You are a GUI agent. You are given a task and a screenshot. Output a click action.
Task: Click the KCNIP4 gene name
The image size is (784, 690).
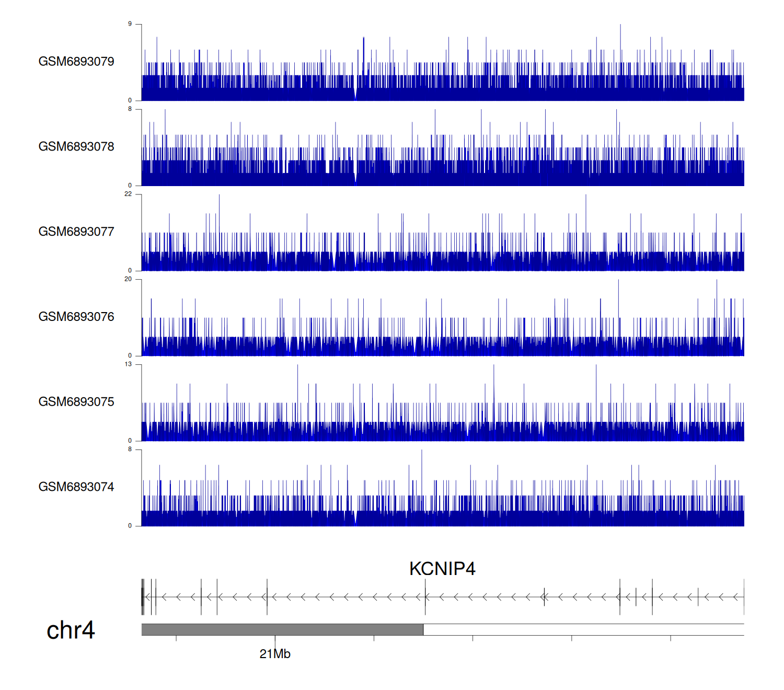click(x=442, y=569)
